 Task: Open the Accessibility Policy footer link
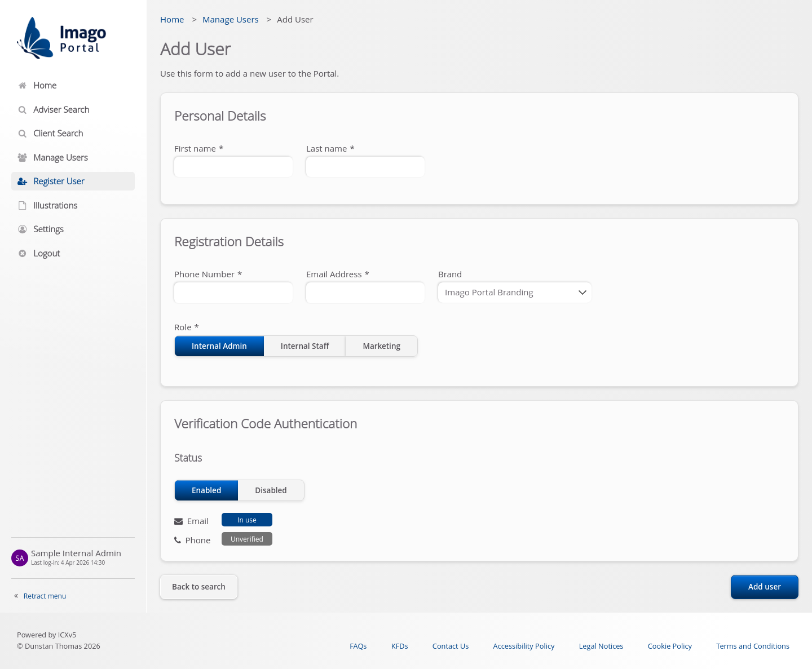524,646
